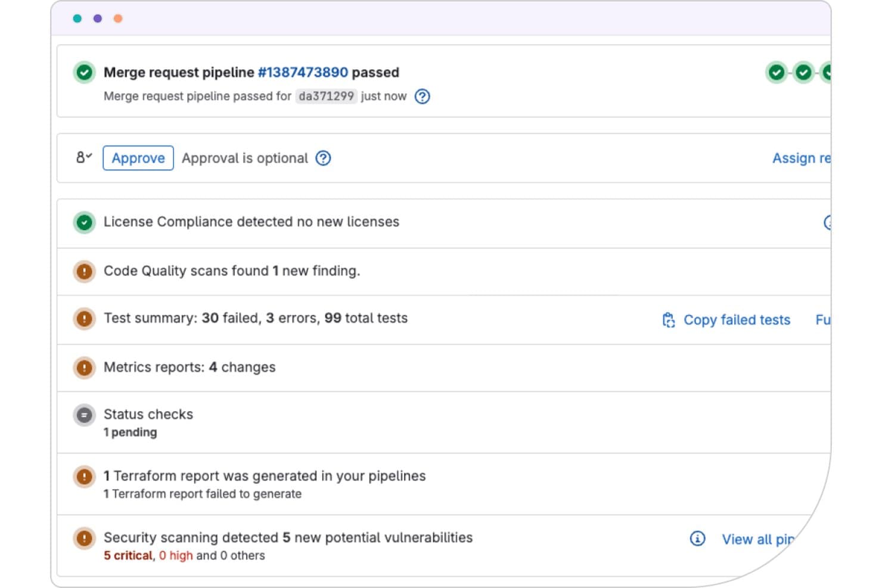Image resolution: width=882 pixels, height=588 pixels.
Task: Click '1 Terraform report failed to generate' text
Action: click(x=203, y=494)
